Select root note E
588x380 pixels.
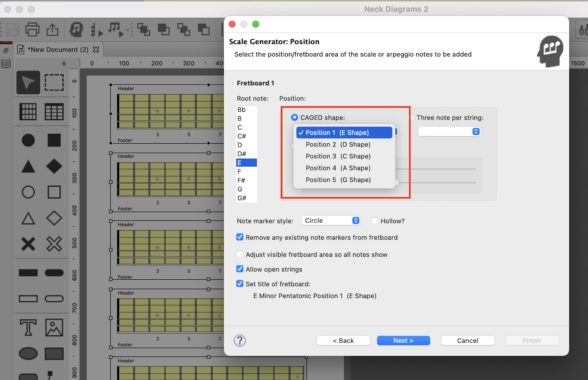pyautogui.click(x=247, y=162)
